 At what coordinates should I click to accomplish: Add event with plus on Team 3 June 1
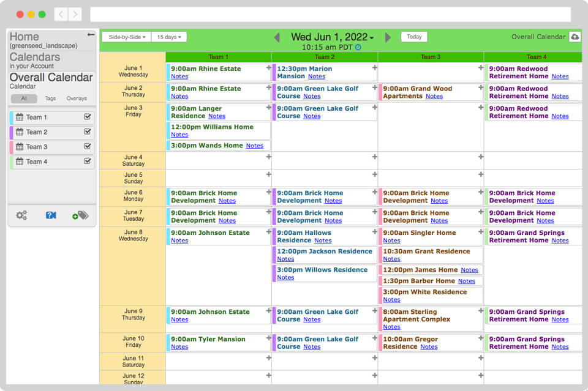pyautogui.click(x=481, y=68)
